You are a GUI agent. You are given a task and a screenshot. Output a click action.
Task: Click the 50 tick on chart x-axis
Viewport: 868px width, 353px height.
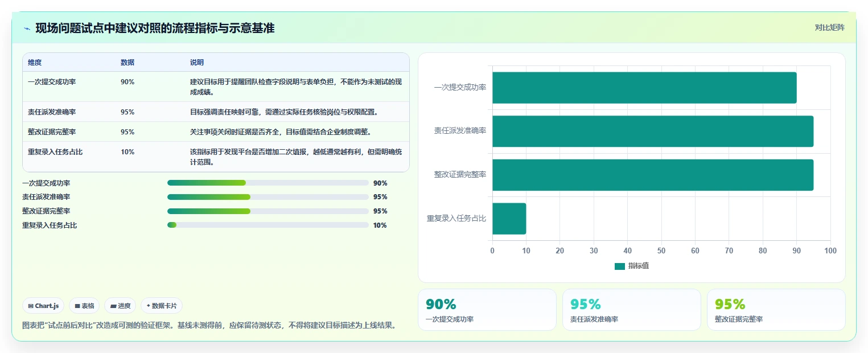(x=661, y=251)
